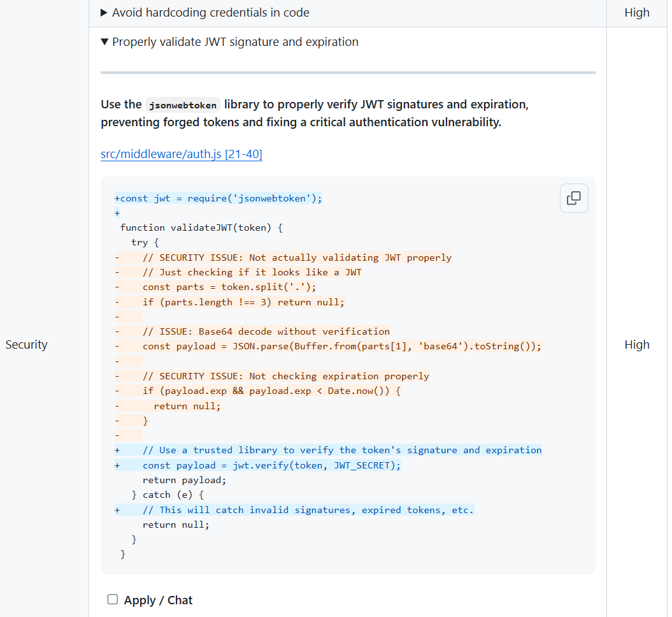Click the removed JSON.parse payload line
The height and width of the screenshot is (617, 672).
point(341,346)
